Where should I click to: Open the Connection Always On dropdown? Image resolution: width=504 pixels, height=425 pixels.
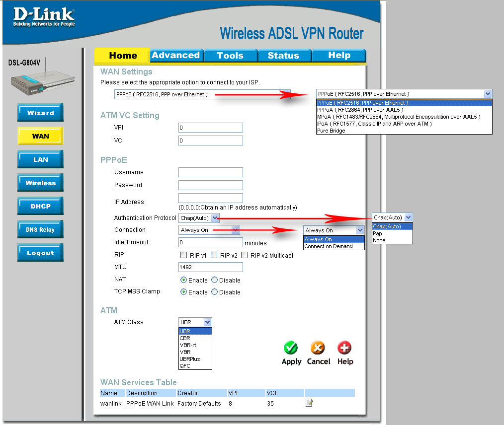[x=209, y=230]
